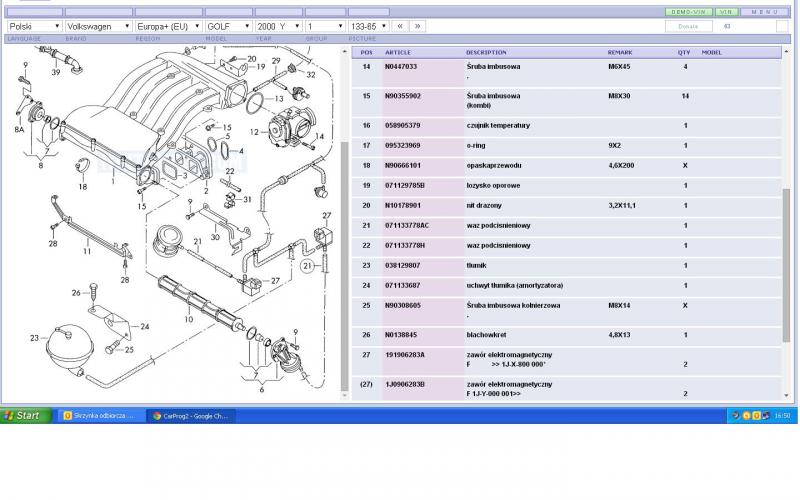Click callout 32 on the diagram
The width and height of the screenshot is (800, 500).
(311, 74)
